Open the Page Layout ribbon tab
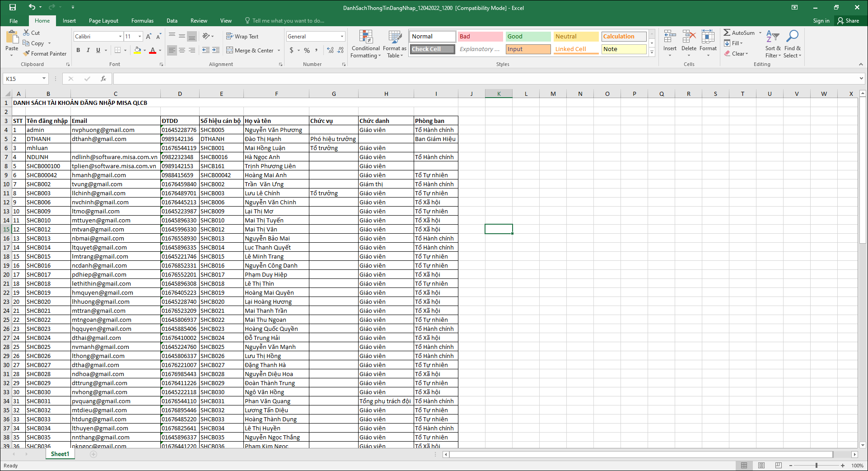This screenshot has height=471, width=868. 103,21
